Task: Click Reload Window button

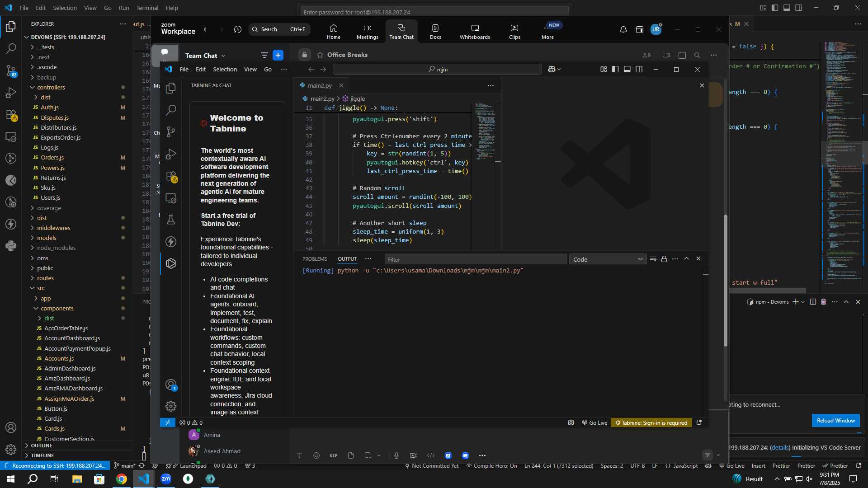Action: point(835,420)
